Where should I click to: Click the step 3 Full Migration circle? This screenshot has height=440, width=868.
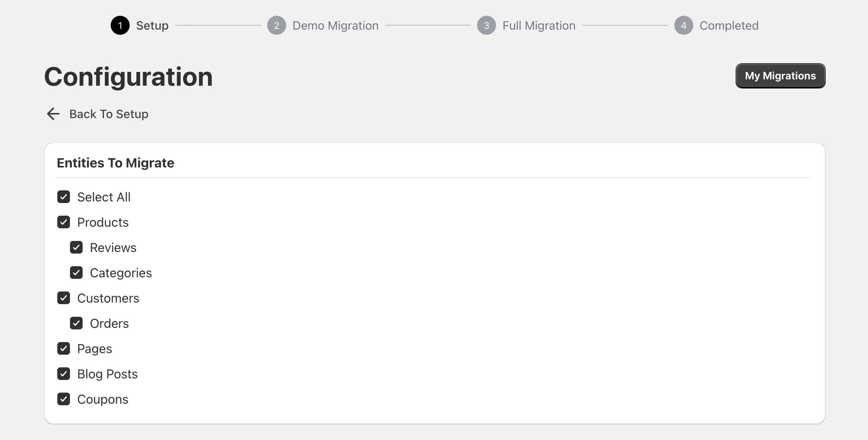(x=487, y=25)
